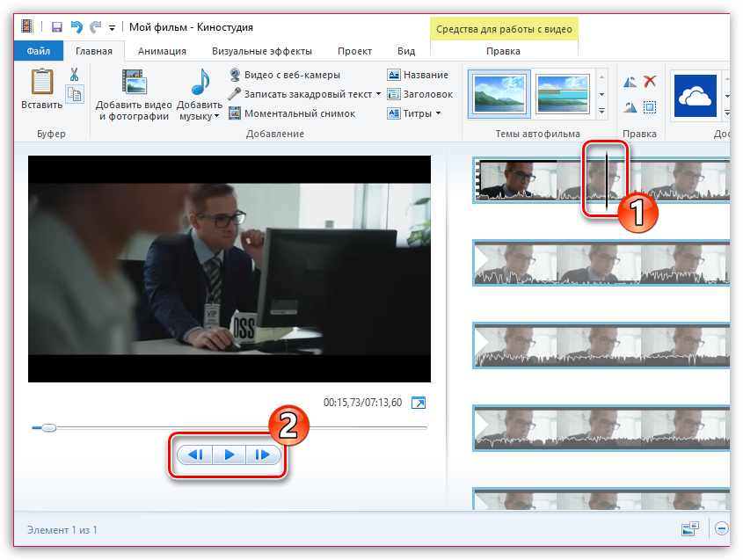Click the playback seek slider handle

coord(48,428)
